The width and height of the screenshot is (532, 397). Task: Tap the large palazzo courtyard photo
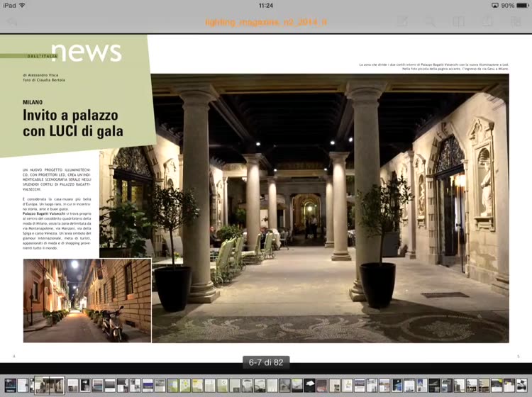pyautogui.click(x=330, y=206)
